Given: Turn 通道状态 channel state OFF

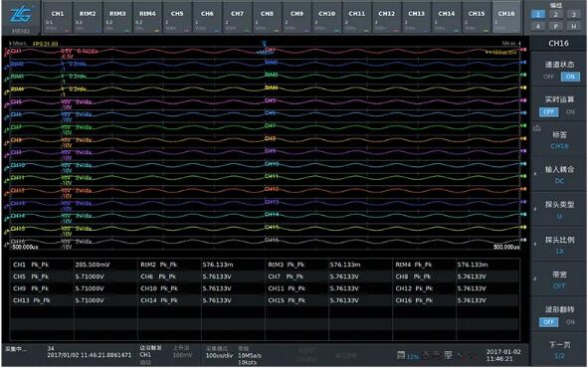Looking at the screenshot, I should [x=548, y=77].
